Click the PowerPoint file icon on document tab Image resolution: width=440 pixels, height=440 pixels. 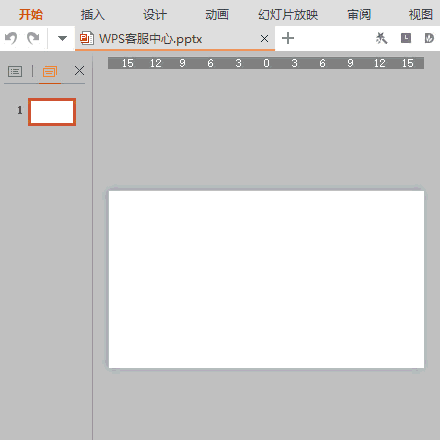point(87,39)
